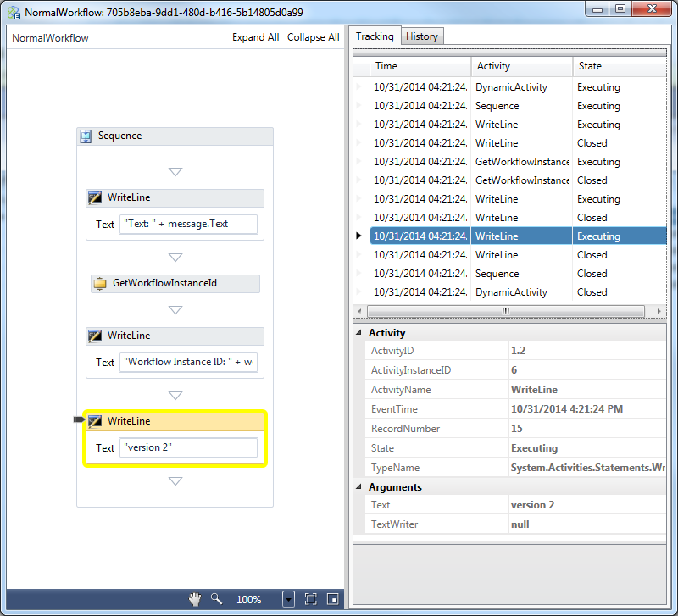Click the GetWorkflowInstanceId activity title
The width and height of the screenshot is (678, 616).
tap(164, 283)
